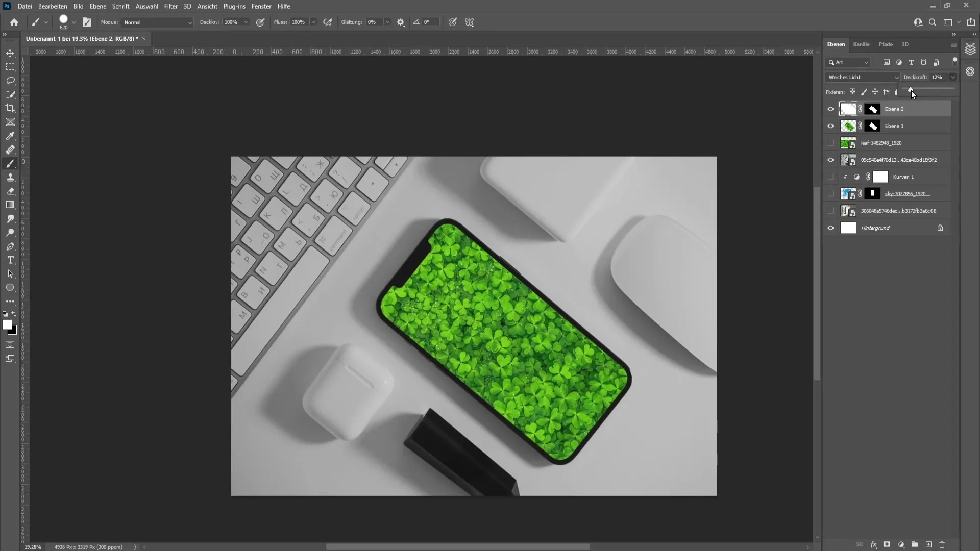Open the Blending Mode dropdown
This screenshot has width=980, height=551.
pos(862,77)
